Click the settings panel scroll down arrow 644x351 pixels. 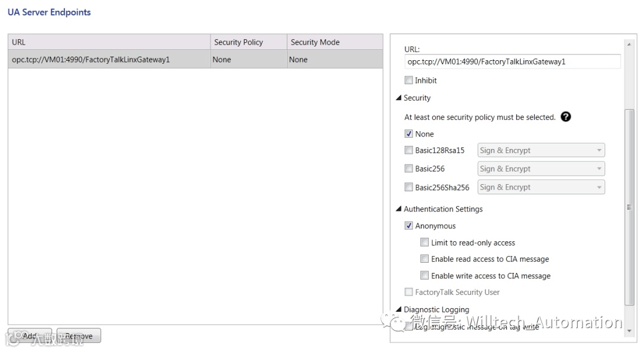pyautogui.click(x=629, y=331)
